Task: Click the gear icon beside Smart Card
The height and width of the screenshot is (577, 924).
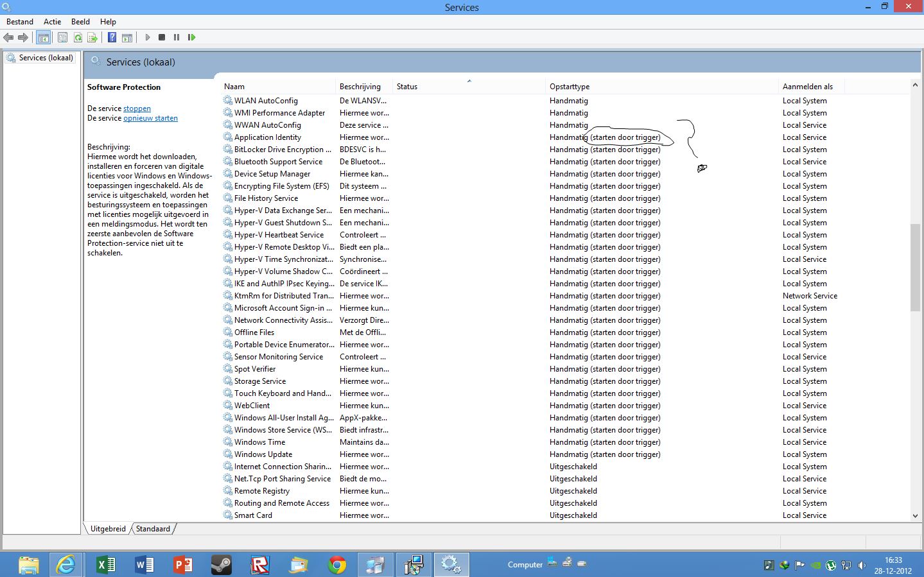Action: pos(228,515)
